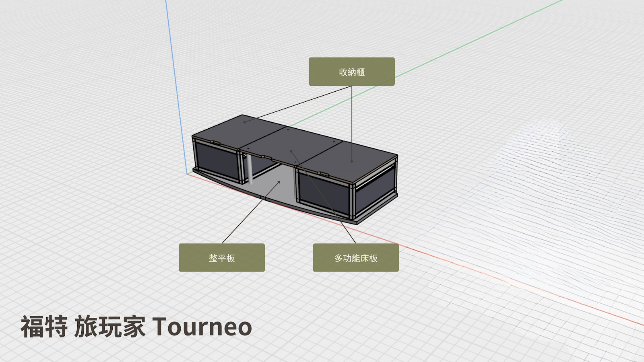644x362 pixels.
Task: Click the axis origin point at model corner
Action: click(188, 173)
